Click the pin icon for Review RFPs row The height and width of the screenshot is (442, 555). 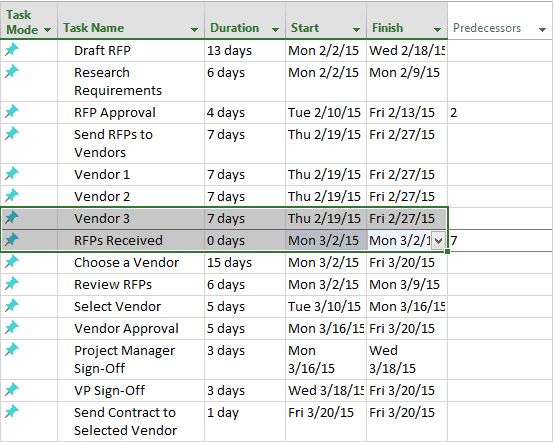click(12, 283)
